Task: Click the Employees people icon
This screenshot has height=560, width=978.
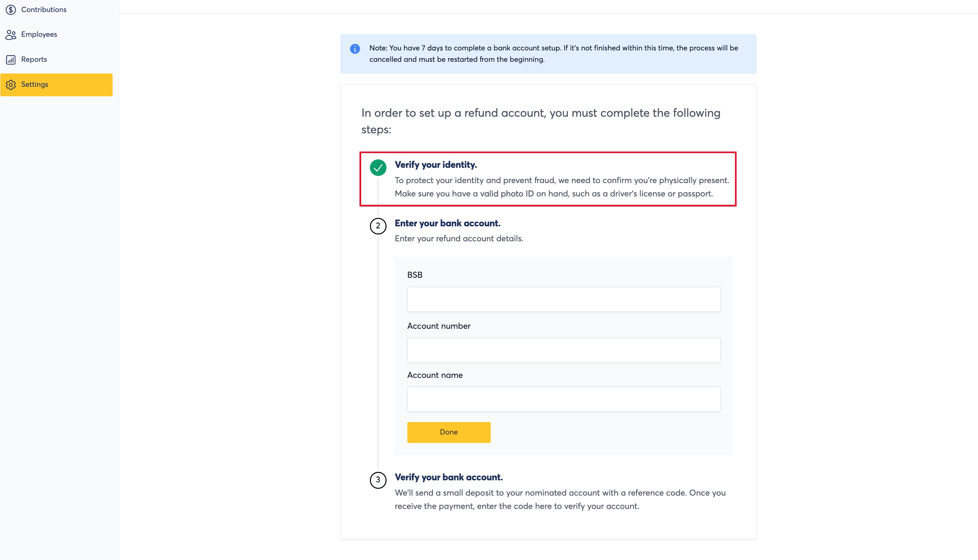Action: pos(11,34)
